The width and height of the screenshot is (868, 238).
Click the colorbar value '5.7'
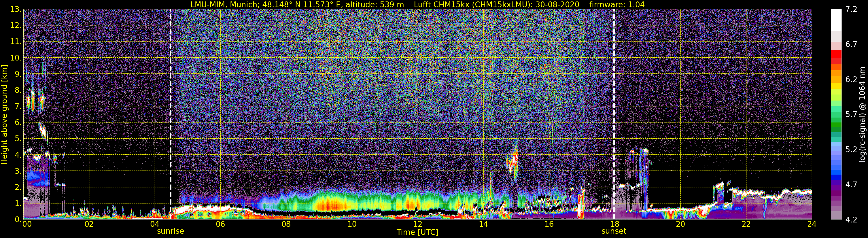point(851,115)
